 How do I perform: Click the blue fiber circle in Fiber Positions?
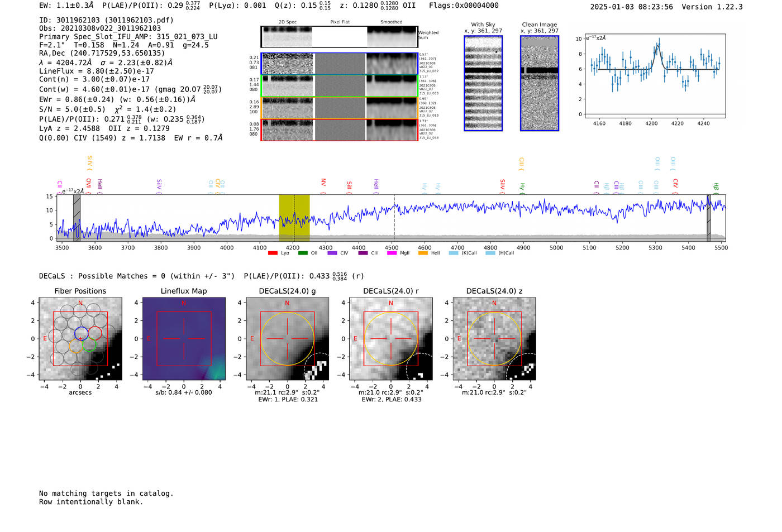[x=81, y=333]
